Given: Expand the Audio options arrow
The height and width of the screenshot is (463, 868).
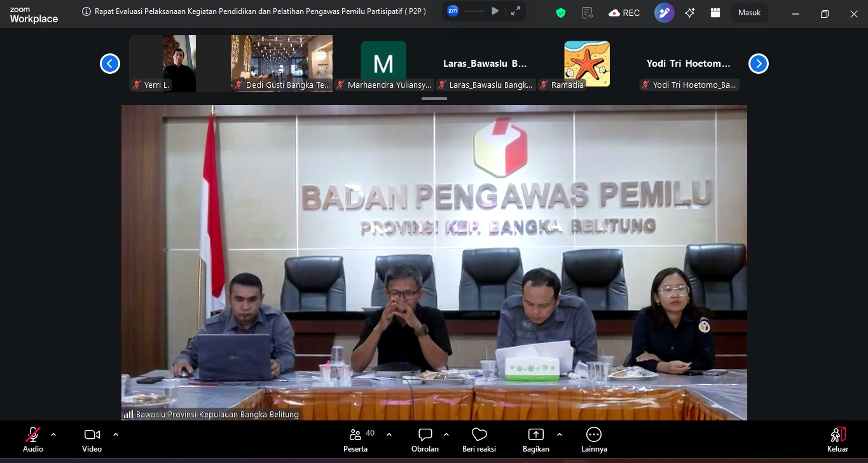Looking at the screenshot, I should click(53, 434).
